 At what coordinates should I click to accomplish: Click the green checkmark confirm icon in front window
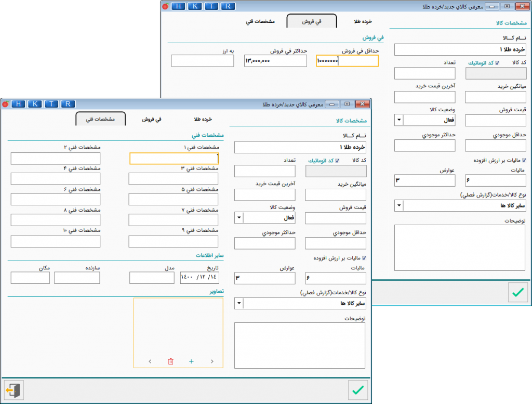point(358,390)
